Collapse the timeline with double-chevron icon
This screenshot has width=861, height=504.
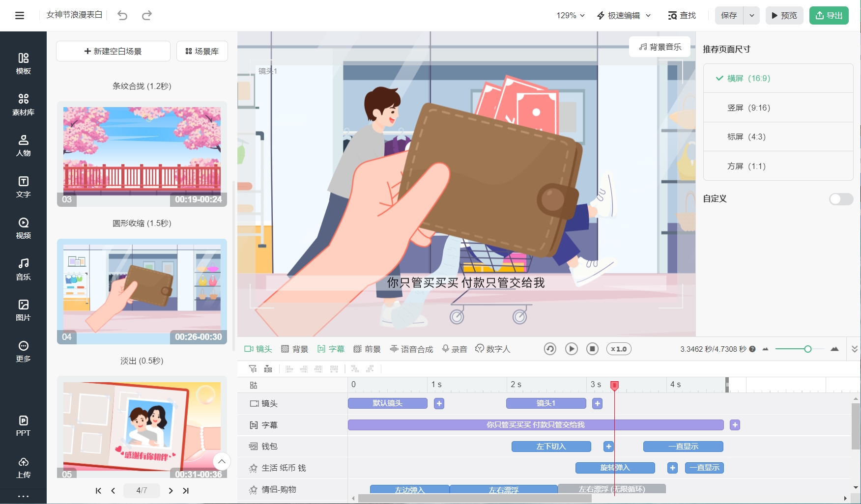(855, 349)
